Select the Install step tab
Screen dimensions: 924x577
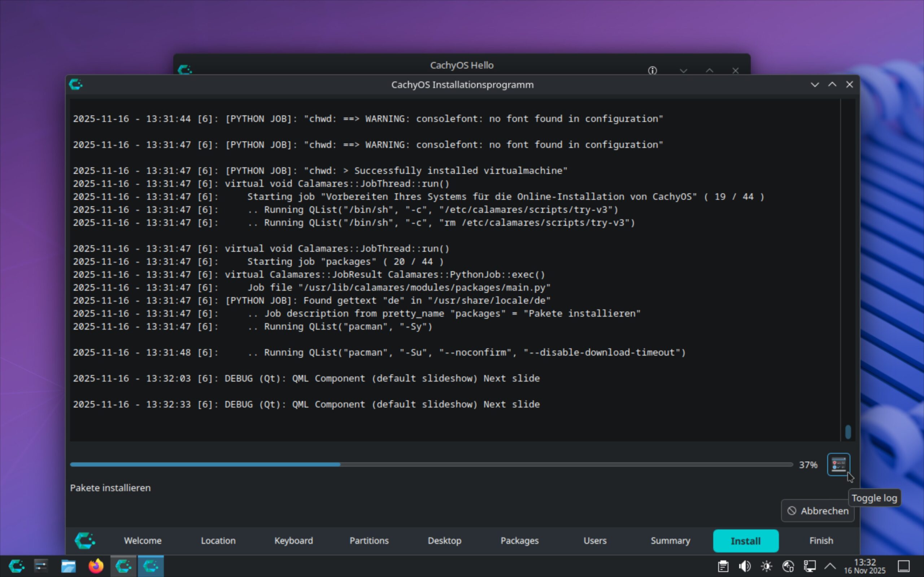745,541
